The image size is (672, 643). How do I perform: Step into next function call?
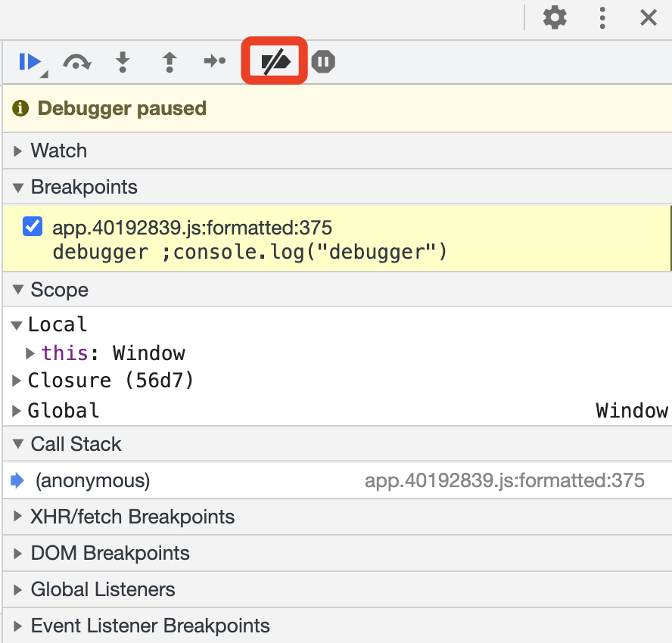123,61
